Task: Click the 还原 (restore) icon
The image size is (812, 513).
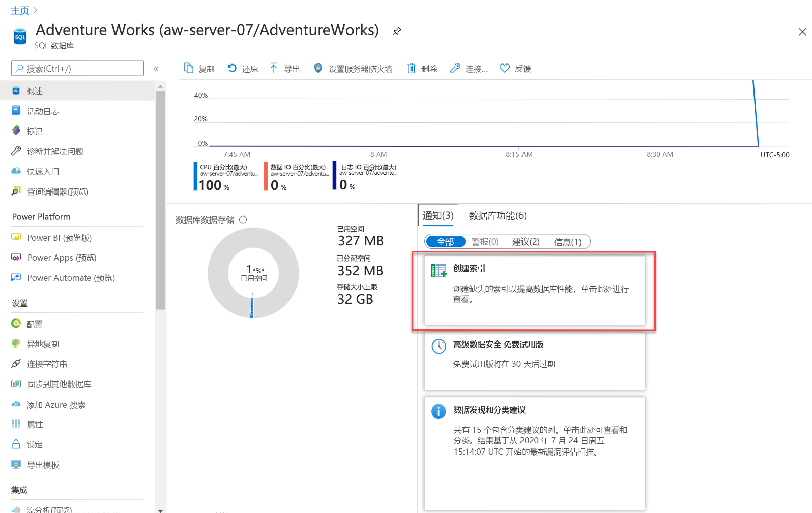Action: pyautogui.click(x=232, y=68)
